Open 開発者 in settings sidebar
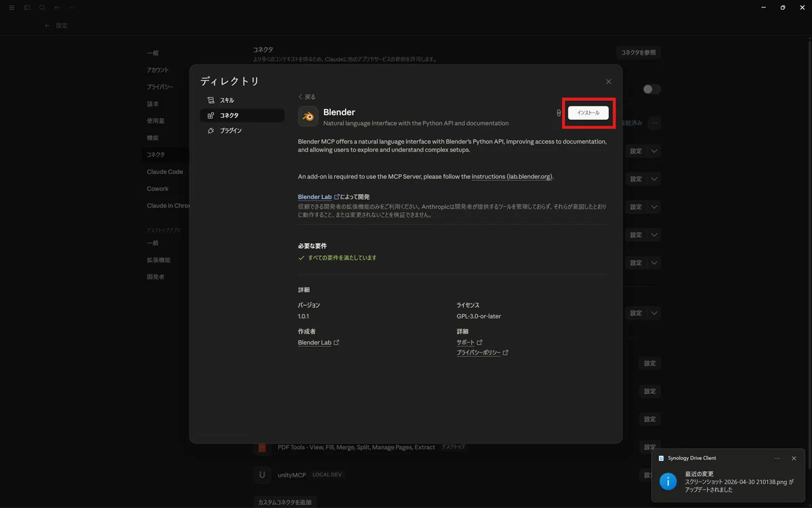This screenshot has width=812, height=508. click(156, 277)
